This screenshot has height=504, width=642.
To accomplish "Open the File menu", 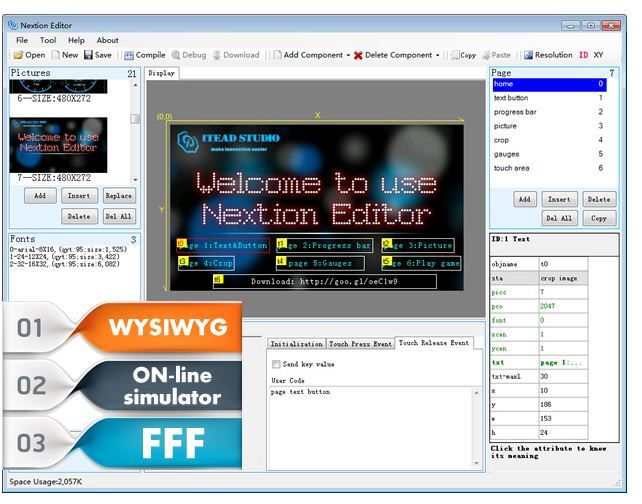I will (22, 40).
